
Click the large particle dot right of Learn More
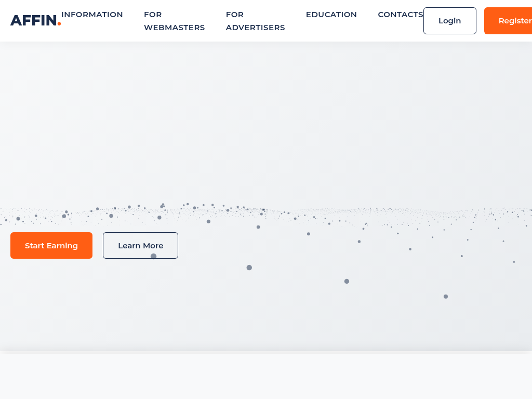(249, 268)
